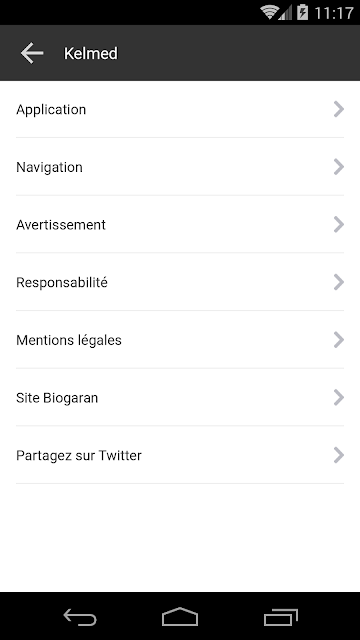Tap Partagez sur Twitter
360x640 pixels.
point(180,455)
